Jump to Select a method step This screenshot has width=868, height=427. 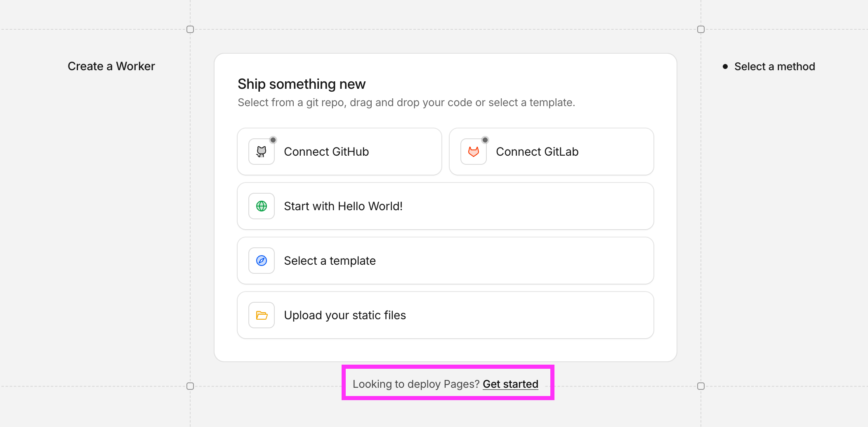click(x=774, y=66)
